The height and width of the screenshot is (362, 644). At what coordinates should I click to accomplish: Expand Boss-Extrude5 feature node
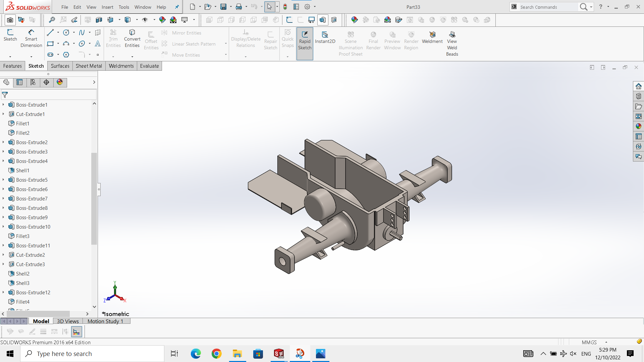click(3, 180)
